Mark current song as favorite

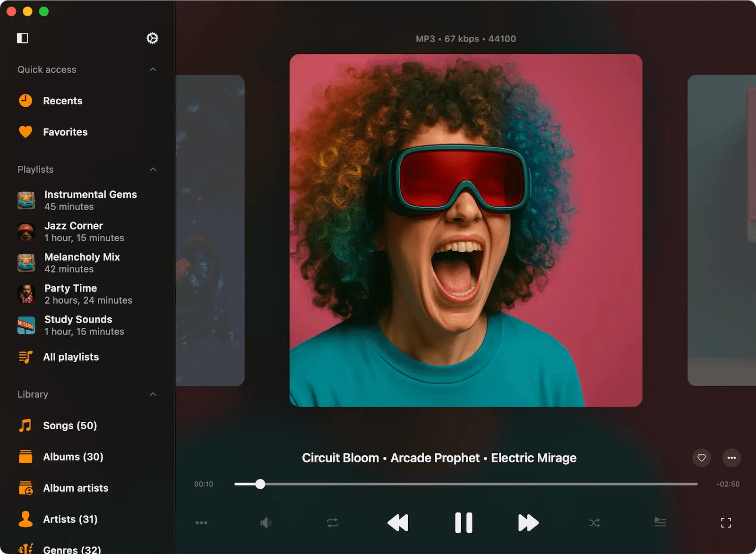pos(702,458)
